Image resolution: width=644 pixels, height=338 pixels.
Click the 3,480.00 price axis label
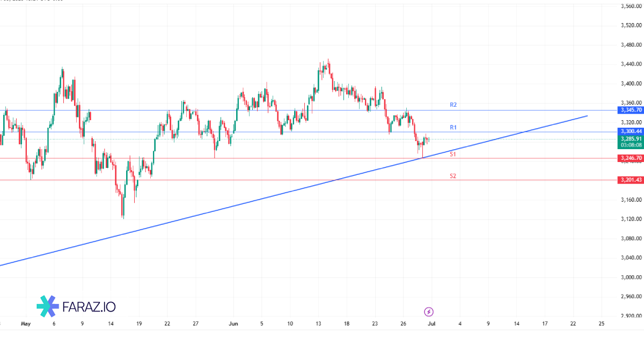632,45
